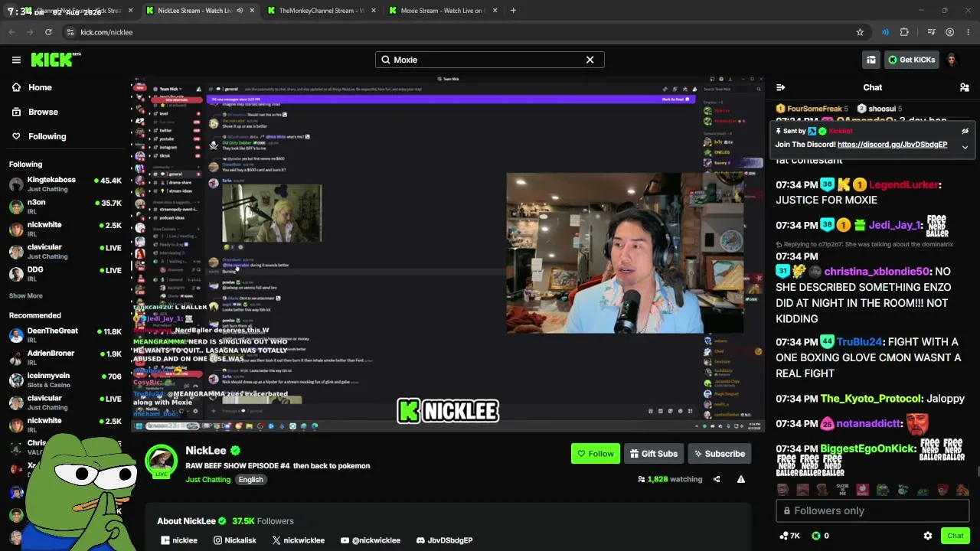
Task: Hide the pinned KickBot message
Action: pos(965,132)
